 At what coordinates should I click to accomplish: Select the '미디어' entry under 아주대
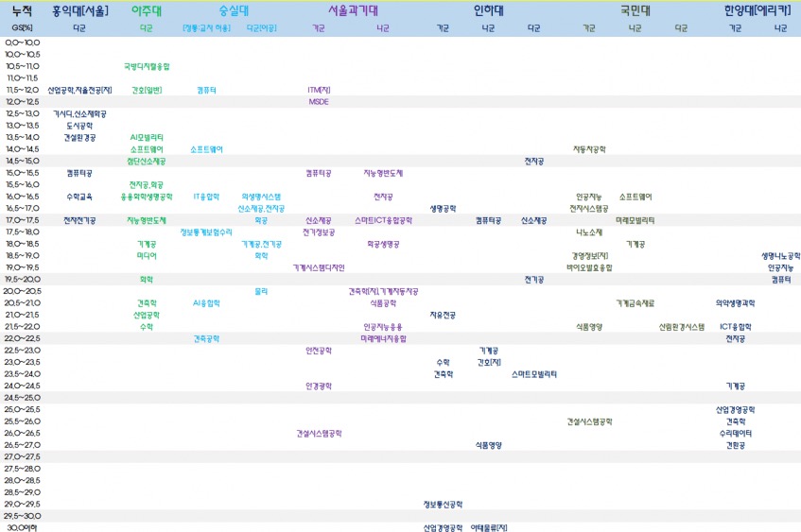pyautogui.click(x=147, y=256)
